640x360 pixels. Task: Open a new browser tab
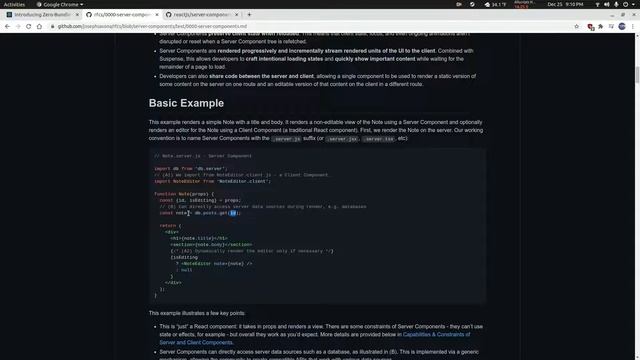tap(249, 15)
